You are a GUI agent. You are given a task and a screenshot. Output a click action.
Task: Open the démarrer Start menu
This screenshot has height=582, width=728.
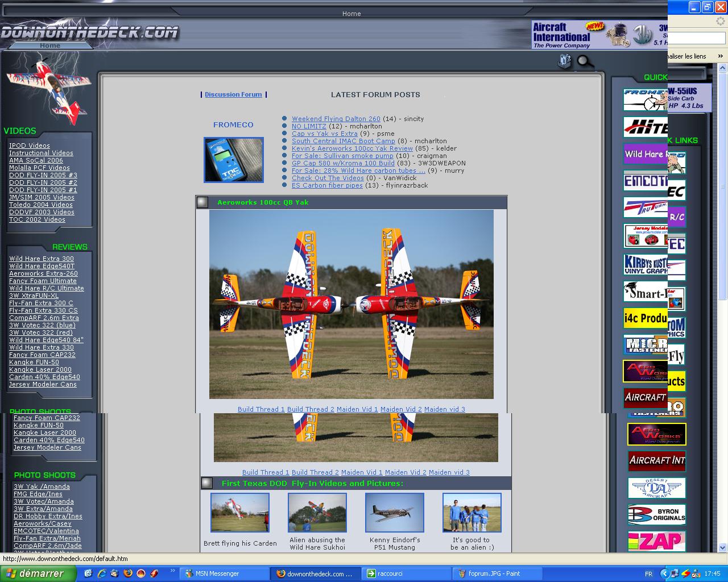click(38, 573)
